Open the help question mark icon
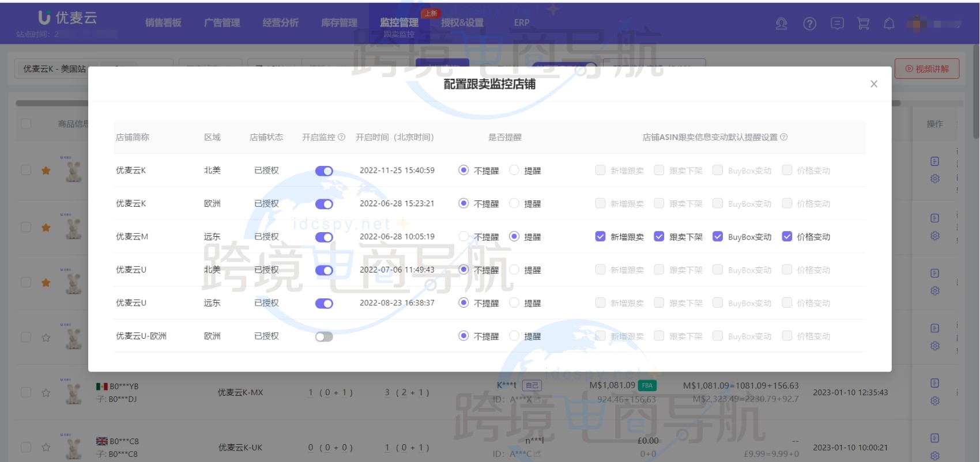 tap(809, 24)
